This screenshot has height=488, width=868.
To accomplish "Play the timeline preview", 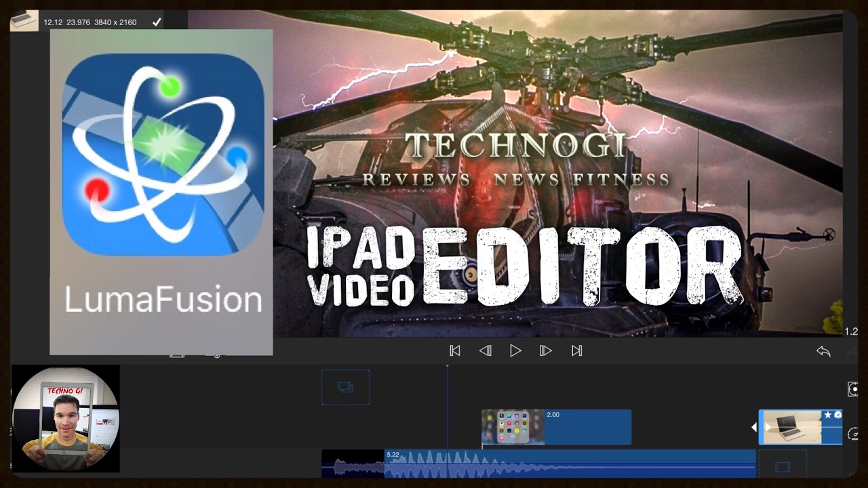I will 515,350.
